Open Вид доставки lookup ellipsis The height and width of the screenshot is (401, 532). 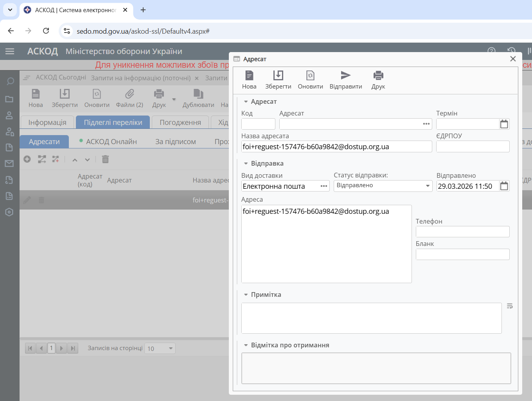pyautogui.click(x=324, y=186)
